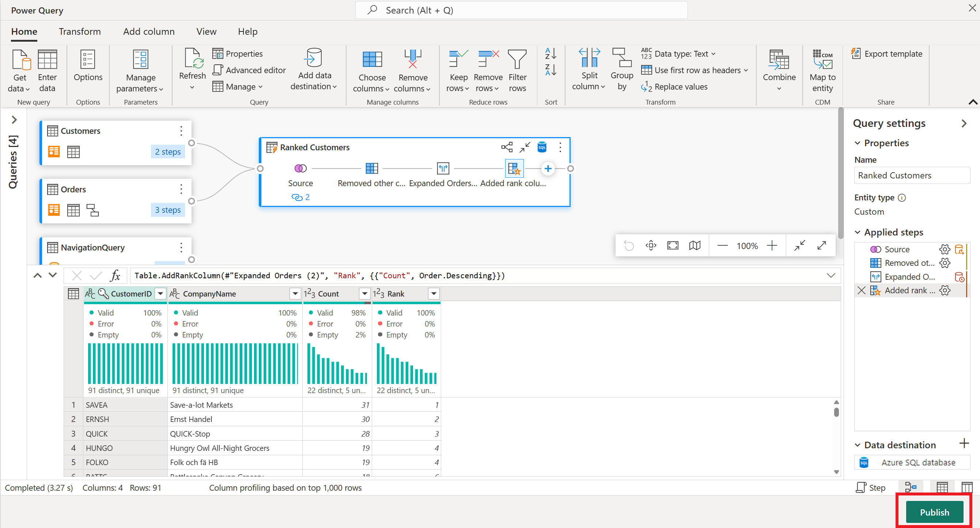Viewport: 980px width, 528px height.
Task: Open the Advanced editor
Action: pyautogui.click(x=249, y=70)
